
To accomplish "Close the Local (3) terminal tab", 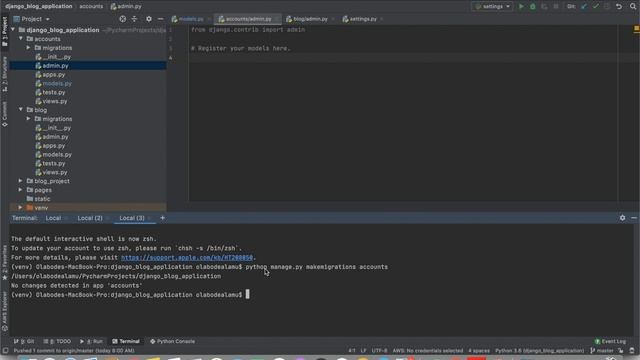I will [x=149, y=218].
